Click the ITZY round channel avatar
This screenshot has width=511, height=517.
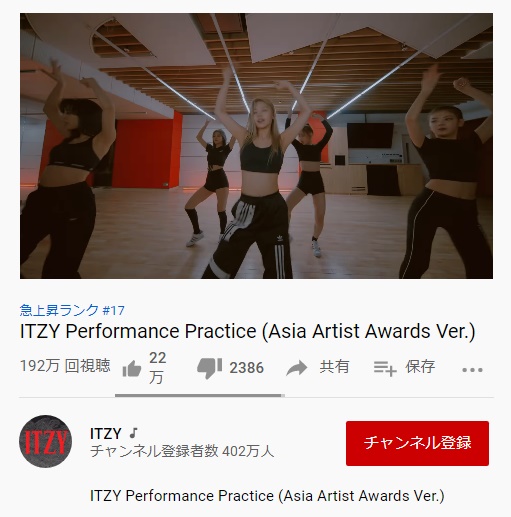click(46, 441)
